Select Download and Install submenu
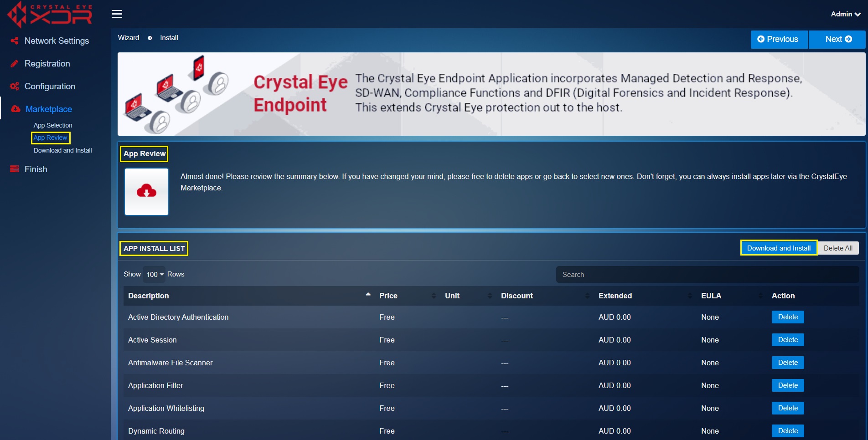 pos(62,150)
